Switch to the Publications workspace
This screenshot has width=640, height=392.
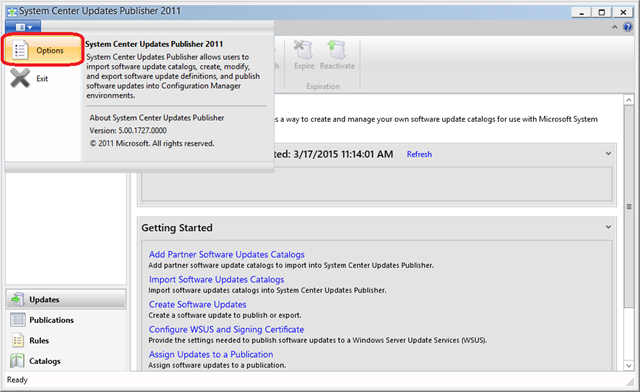(x=66, y=320)
